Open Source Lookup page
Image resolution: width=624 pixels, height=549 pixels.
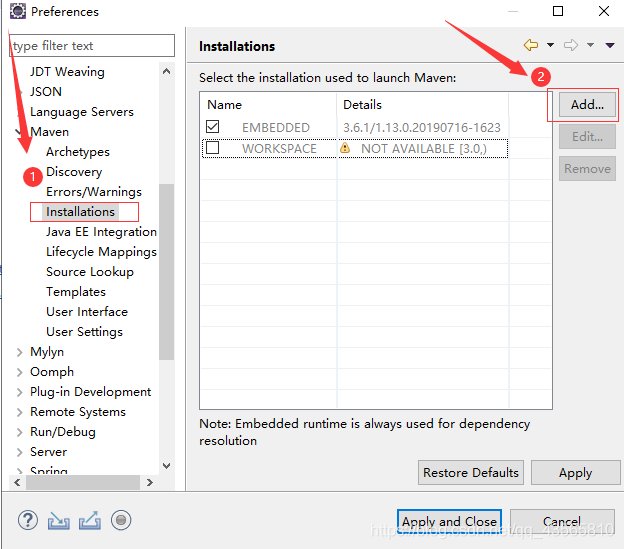tap(90, 272)
